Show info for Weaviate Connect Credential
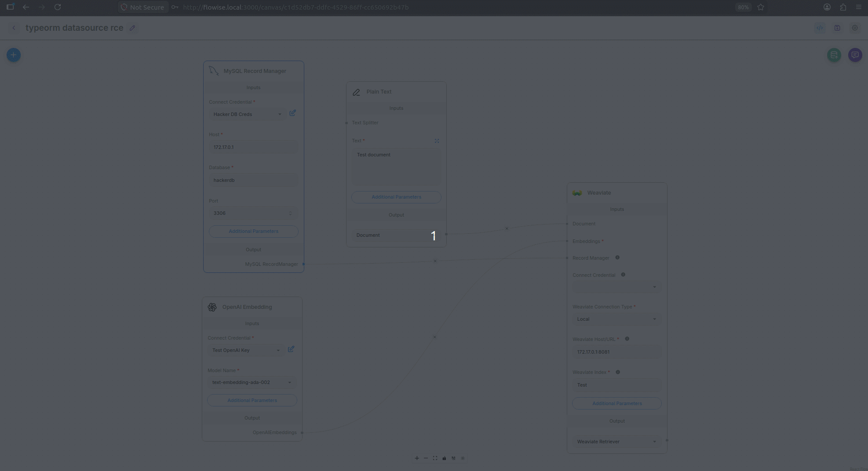This screenshot has height=471, width=868. coord(623,275)
